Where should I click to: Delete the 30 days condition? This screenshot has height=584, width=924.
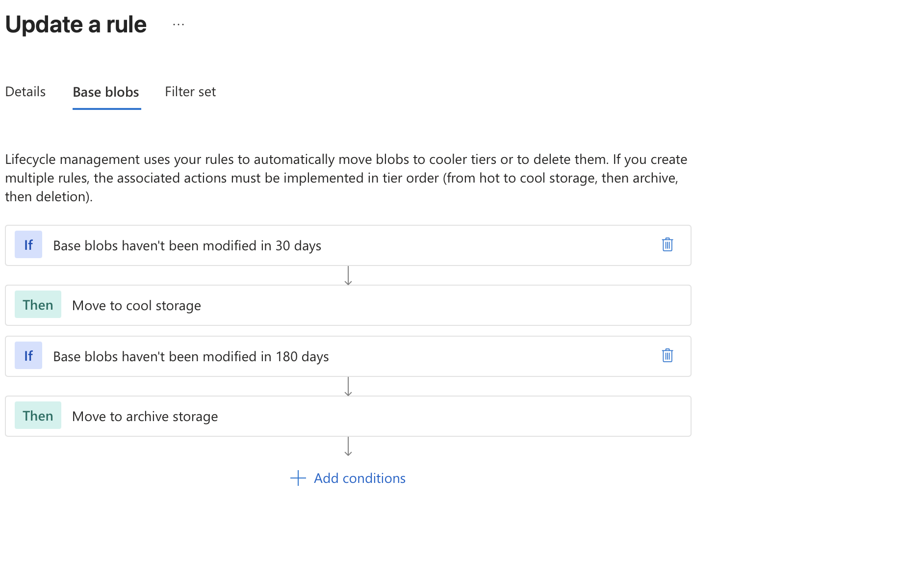tap(667, 244)
